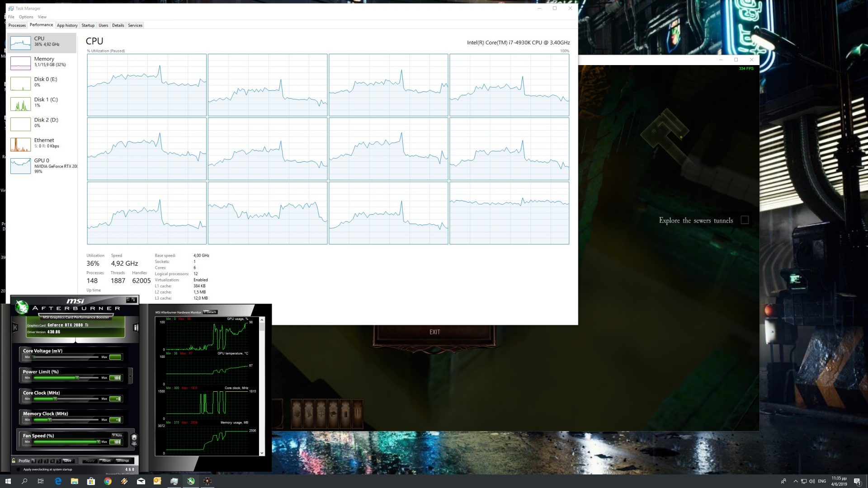Click Detach on the Hardware Monitor
The width and height of the screenshot is (868, 488).
pyautogui.click(x=210, y=312)
